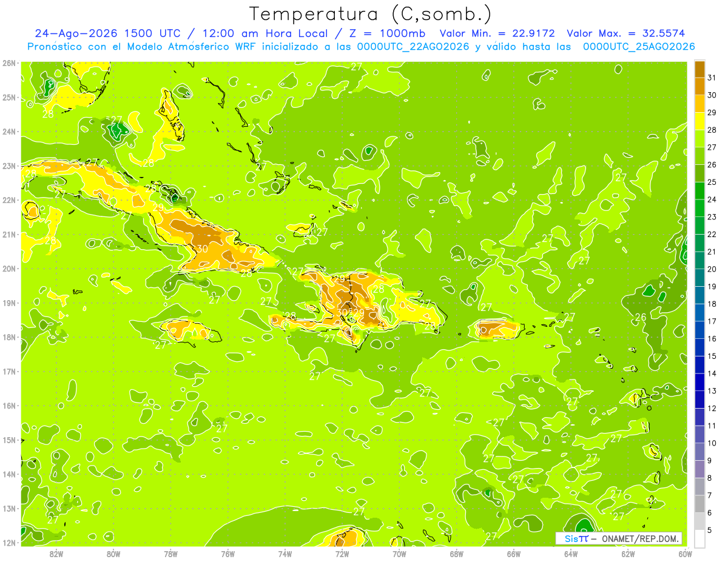Pick the green scale band between 23 and 24
Image resolution: width=728 pixels, height=562 pixels.
pyautogui.click(x=699, y=208)
